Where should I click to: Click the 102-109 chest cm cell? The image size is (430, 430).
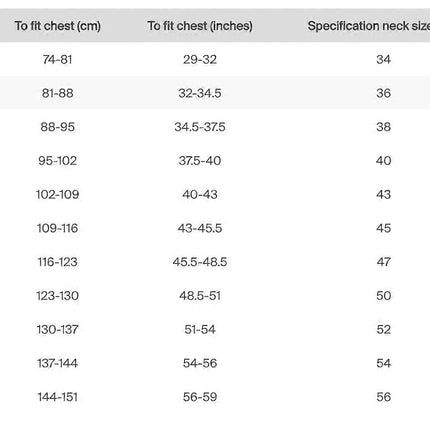[x=57, y=194]
